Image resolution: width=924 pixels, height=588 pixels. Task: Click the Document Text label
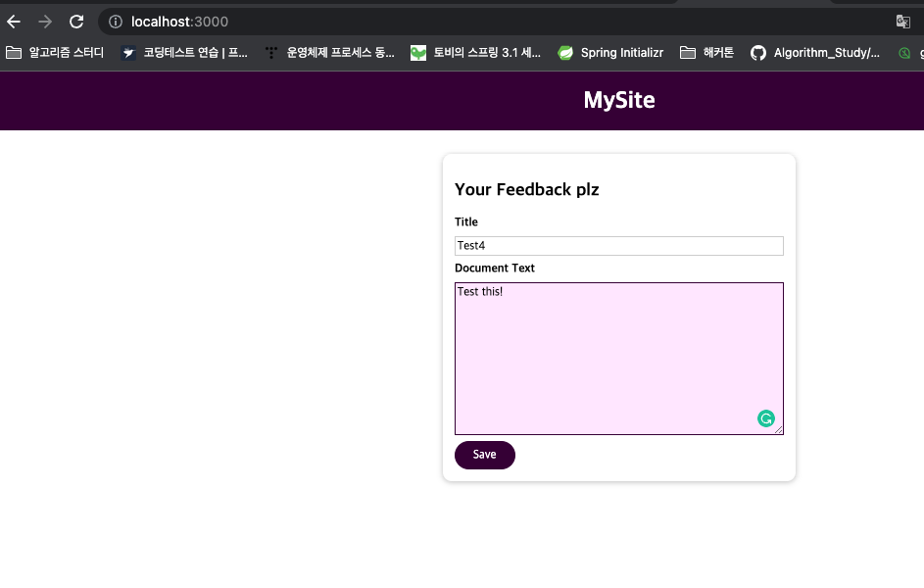(495, 269)
